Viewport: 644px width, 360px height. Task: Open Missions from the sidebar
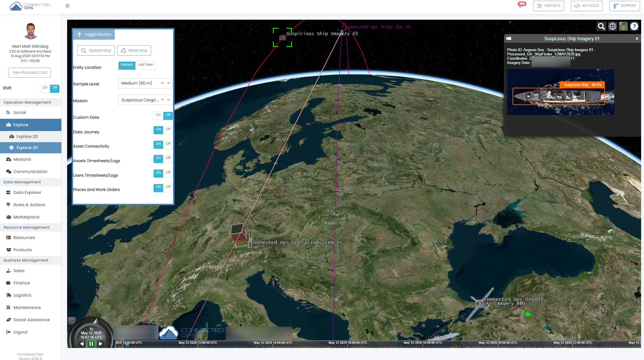31,159
